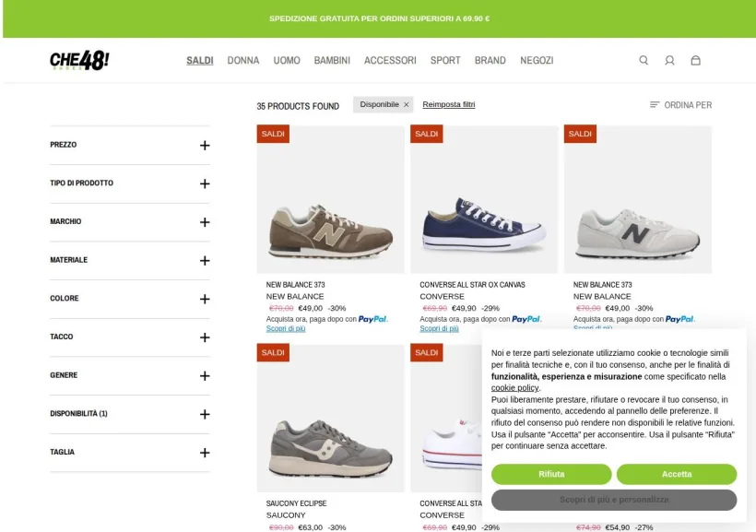Expand the Disponibilità filter
756x532 pixels.
tap(130, 414)
